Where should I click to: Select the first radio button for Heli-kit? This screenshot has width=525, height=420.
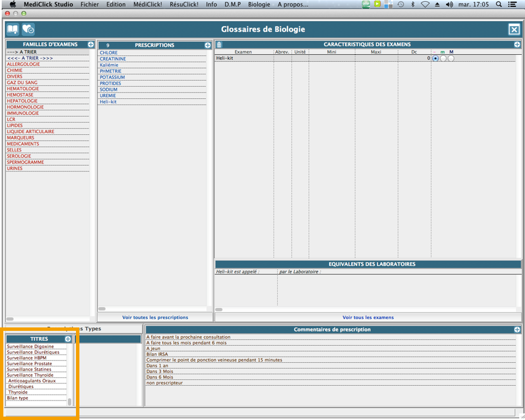(x=436, y=58)
